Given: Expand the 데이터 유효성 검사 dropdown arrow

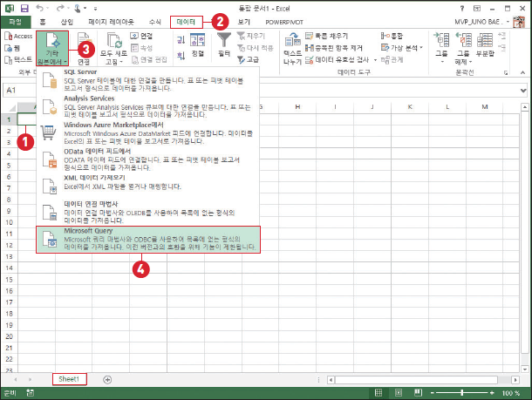Looking at the screenshot, I should [375, 60].
